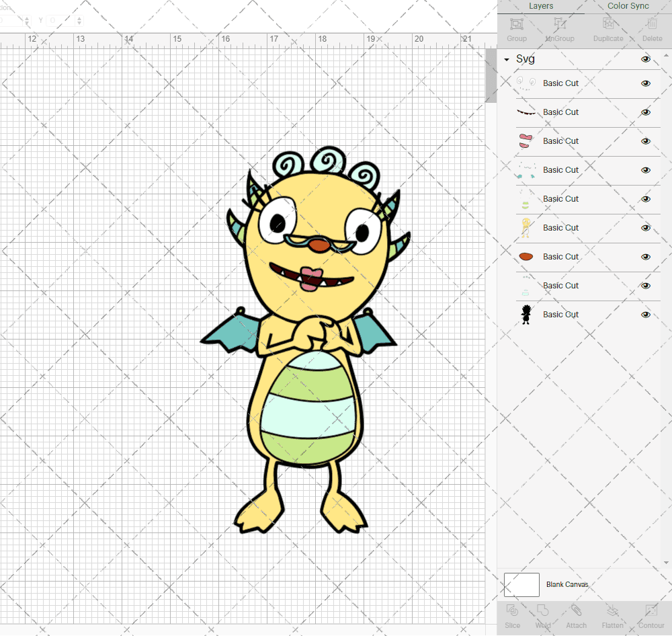Image resolution: width=672 pixels, height=636 pixels.
Task: Hide the orange nose layer
Action: [x=646, y=257]
